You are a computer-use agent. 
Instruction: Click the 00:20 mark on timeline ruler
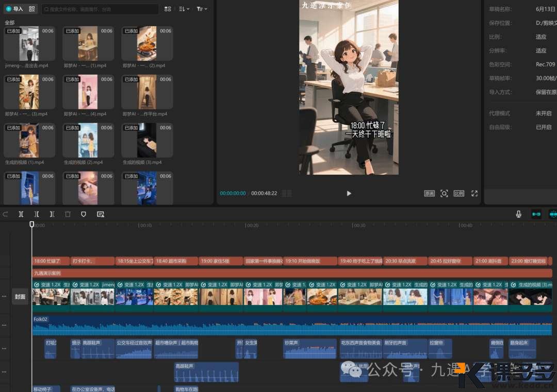[x=252, y=225]
